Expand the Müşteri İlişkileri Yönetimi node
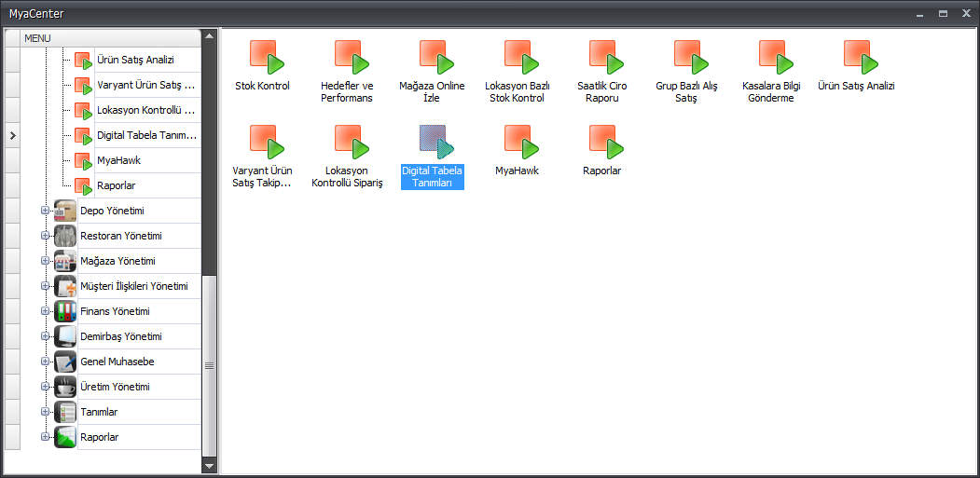The width and height of the screenshot is (980, 478). [45, 285]
